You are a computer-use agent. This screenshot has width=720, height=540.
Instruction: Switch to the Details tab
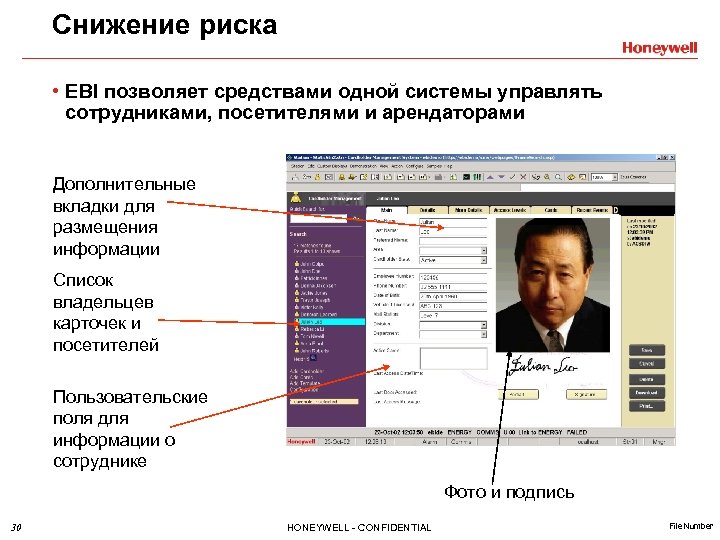tap(428, 210)
